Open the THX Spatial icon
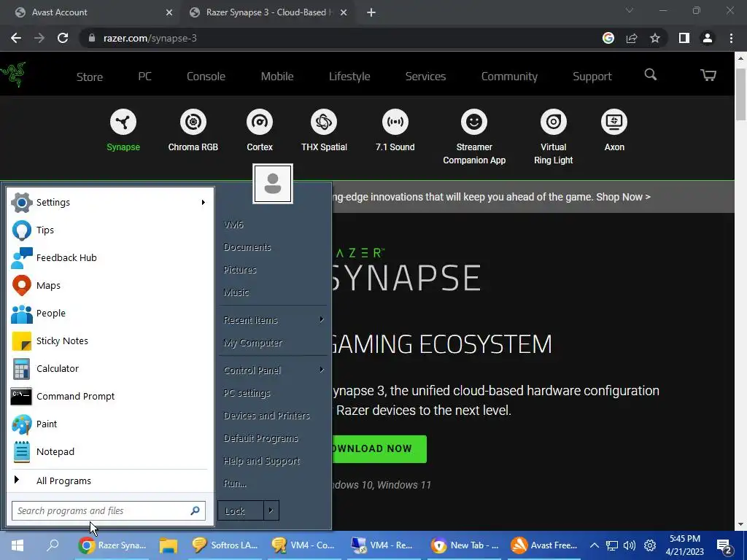747x560 pixels. point(324,122)
